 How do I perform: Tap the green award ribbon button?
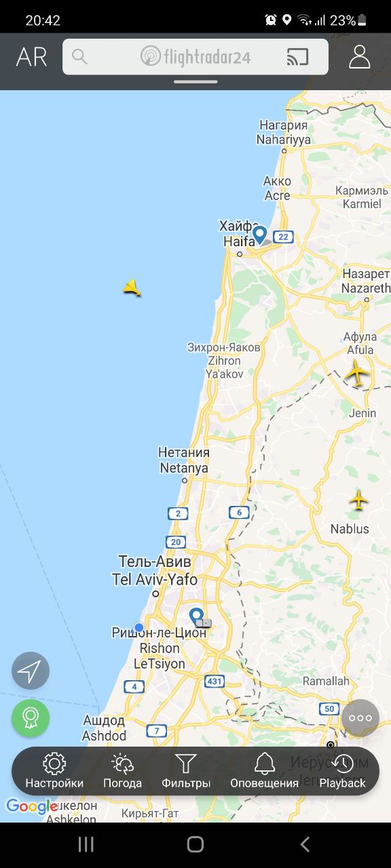tap(31, 718)
